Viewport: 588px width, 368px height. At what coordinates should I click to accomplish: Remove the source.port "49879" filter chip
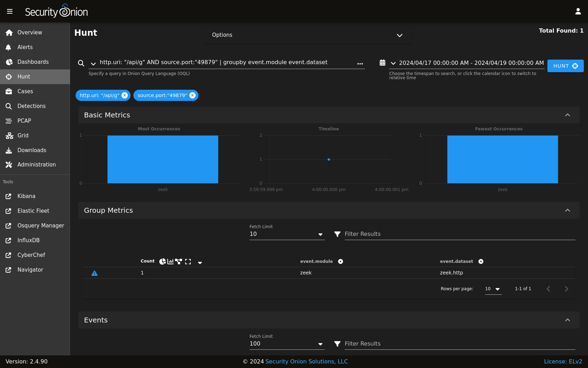coord(192,95)
